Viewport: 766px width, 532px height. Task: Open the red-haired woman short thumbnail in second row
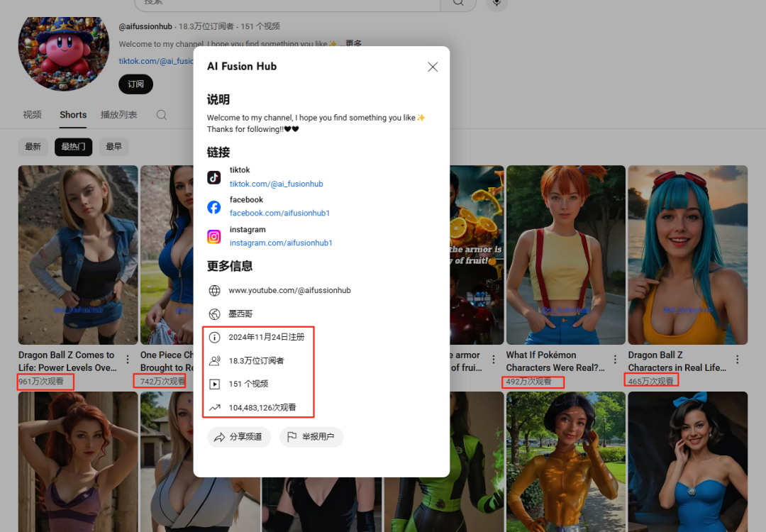[x=78, y=462]
